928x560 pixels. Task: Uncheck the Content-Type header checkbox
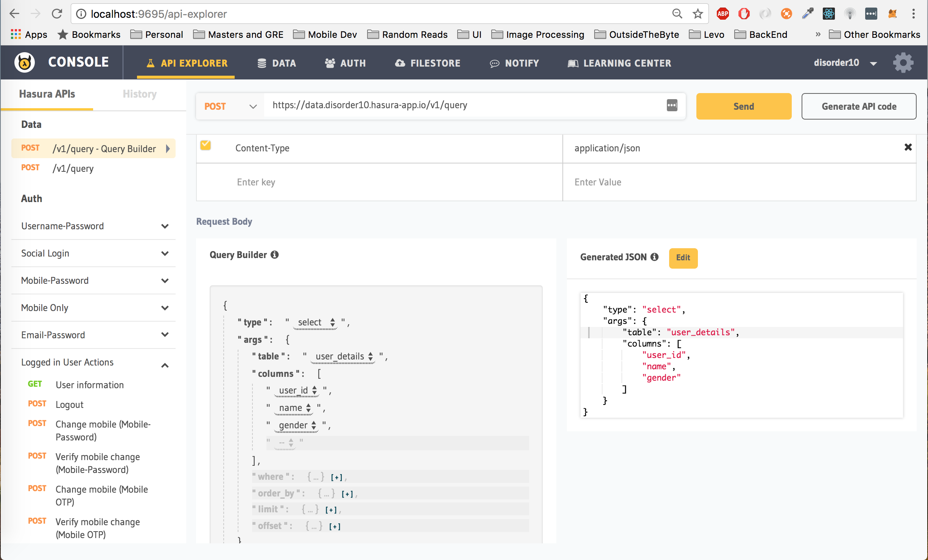point(206,145)
